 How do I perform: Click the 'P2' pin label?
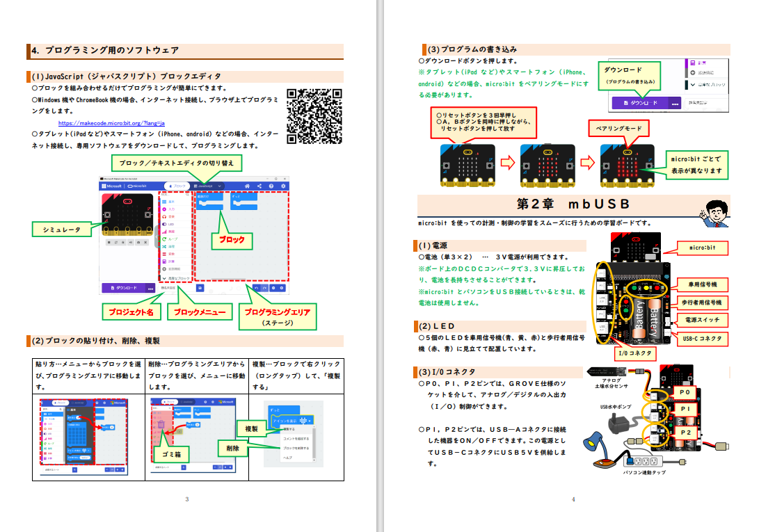click(685, 433)
